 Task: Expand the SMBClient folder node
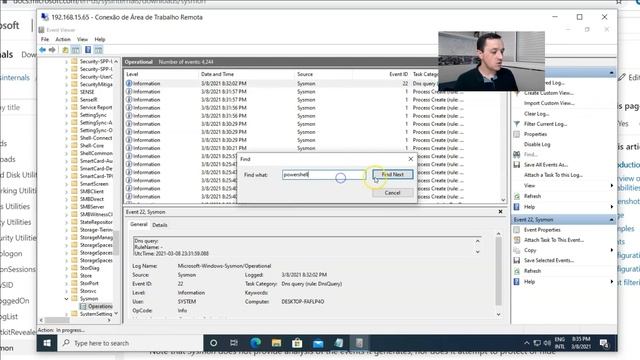(67, 191)
